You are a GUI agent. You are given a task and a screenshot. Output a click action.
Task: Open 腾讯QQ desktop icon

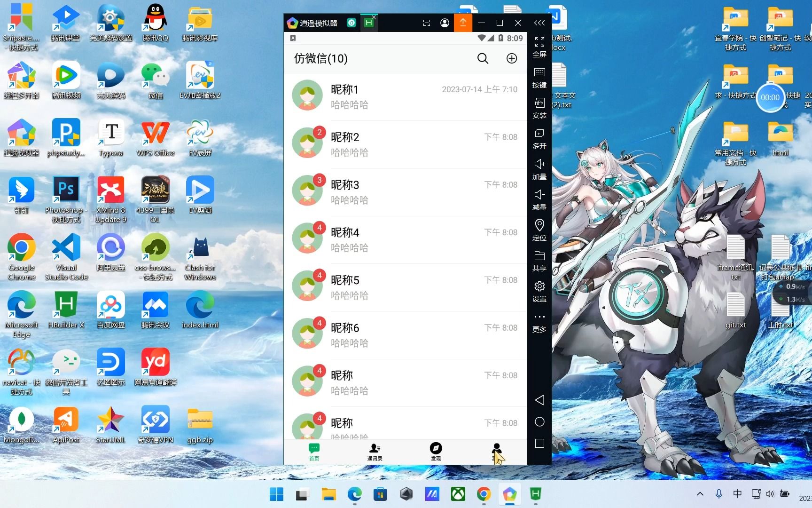[x=156, y=23]
